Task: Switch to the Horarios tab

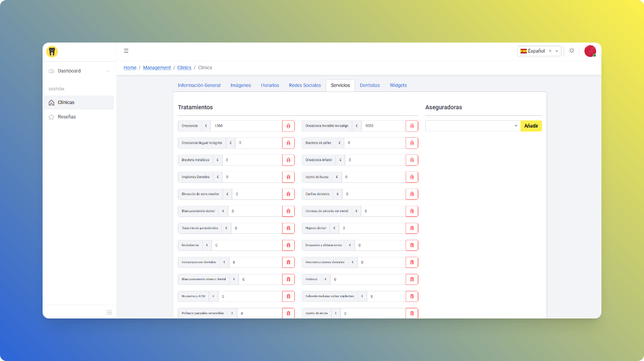Action: (x=270, y=85)
